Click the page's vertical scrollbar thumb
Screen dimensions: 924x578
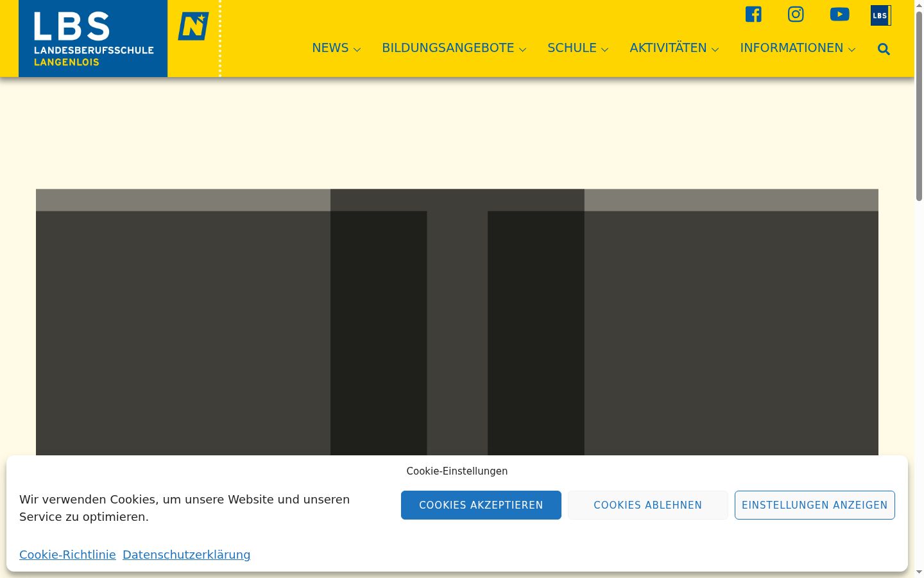point(919,106)
